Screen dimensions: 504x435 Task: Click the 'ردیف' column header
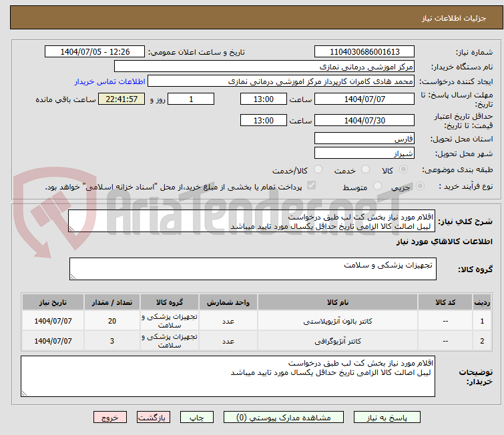[482, 302]
